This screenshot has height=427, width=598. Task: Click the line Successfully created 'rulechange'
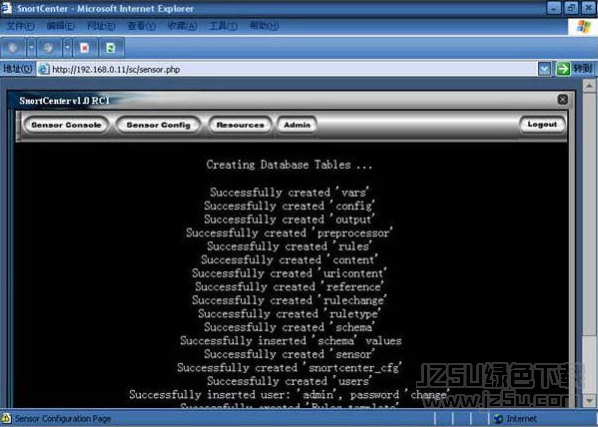click(289, 300)
